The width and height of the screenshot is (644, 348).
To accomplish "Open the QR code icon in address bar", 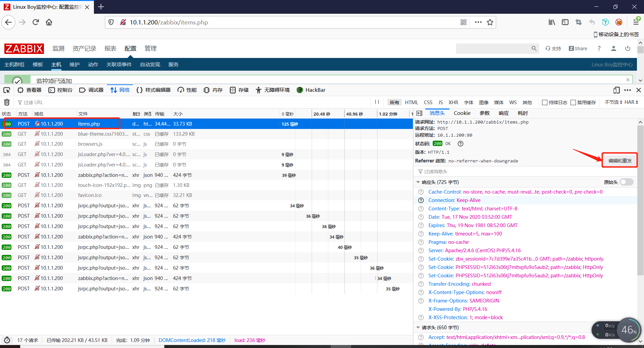I will (464, 22).
